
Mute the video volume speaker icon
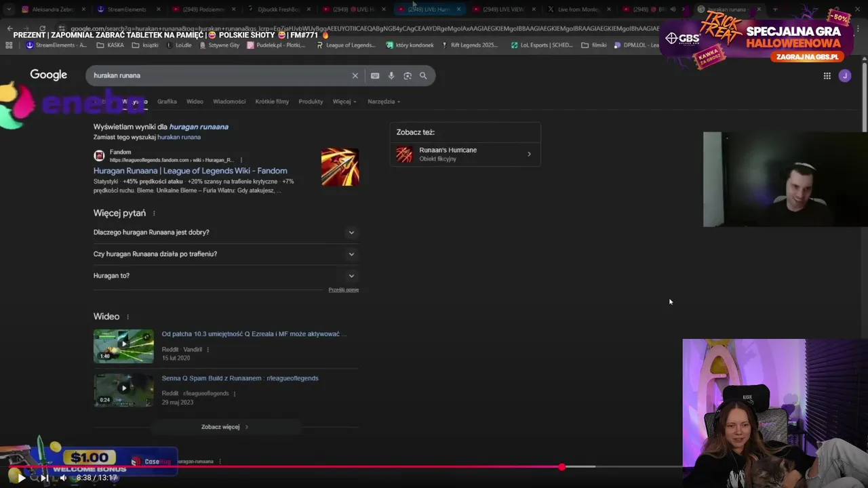[x=63, y=478]
